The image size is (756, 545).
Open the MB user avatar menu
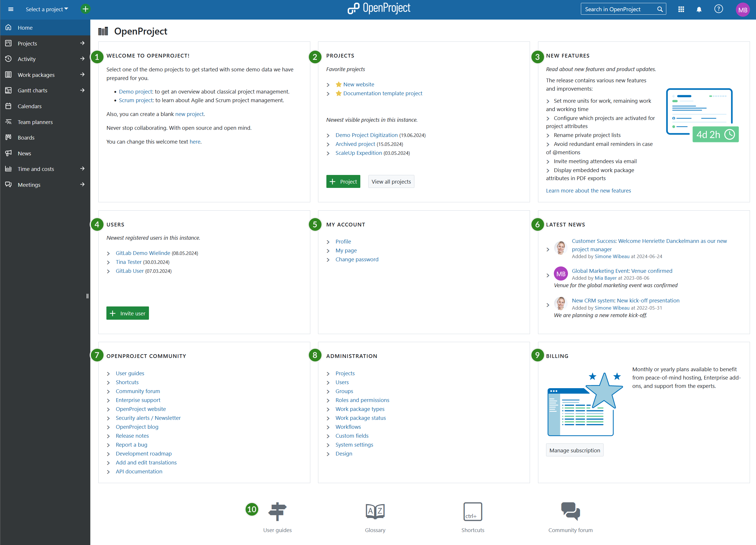[742, 10]
